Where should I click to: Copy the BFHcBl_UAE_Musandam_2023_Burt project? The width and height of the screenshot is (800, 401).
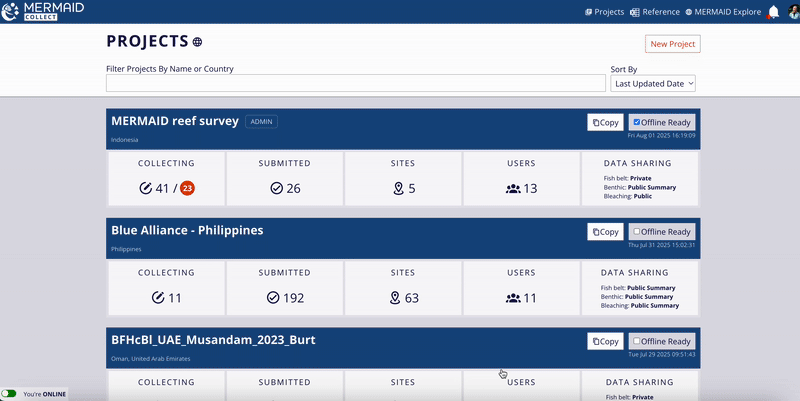pyautogui.click(x=605, y=341)
